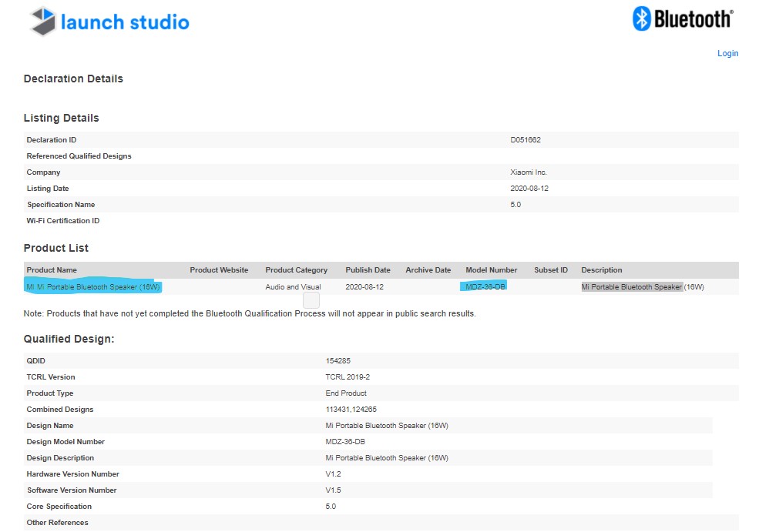Click Declaration ID value D051662
The image size is (769, 532).
526,140
